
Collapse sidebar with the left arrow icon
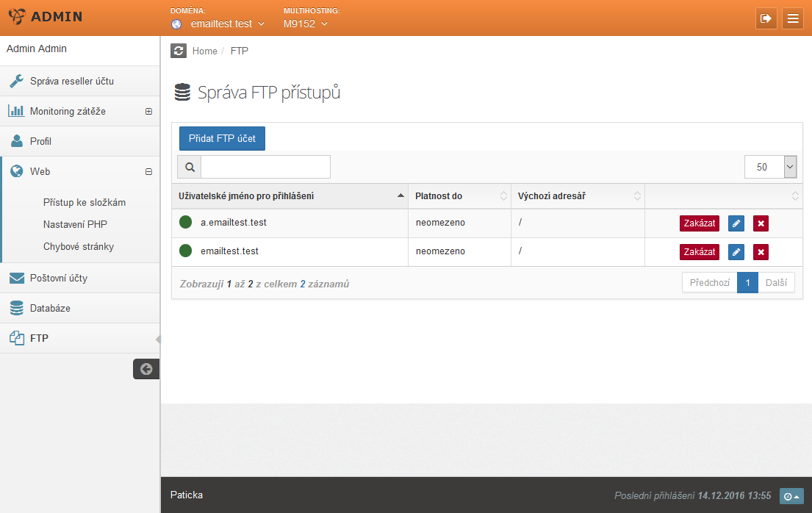point(146,369)
